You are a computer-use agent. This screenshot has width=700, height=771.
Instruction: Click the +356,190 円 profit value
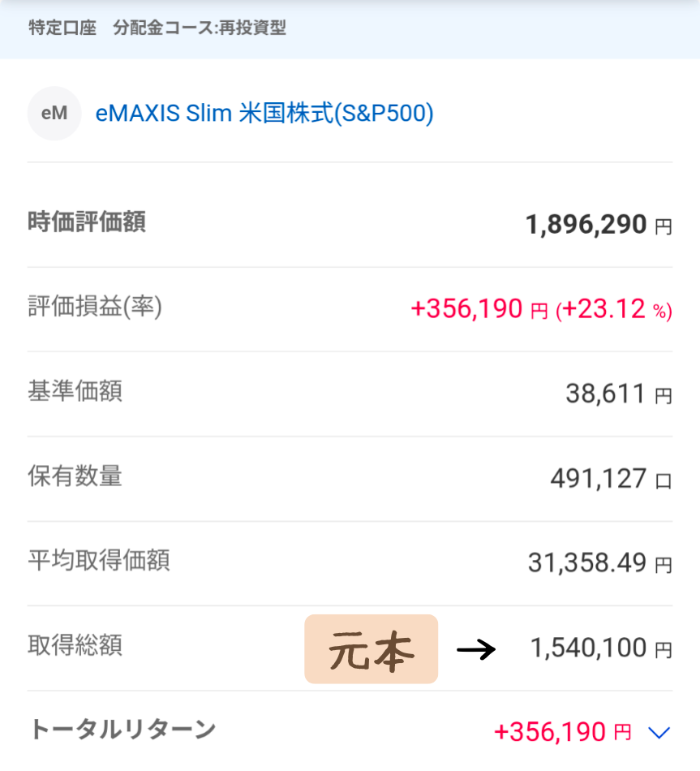tap(479, 309)
